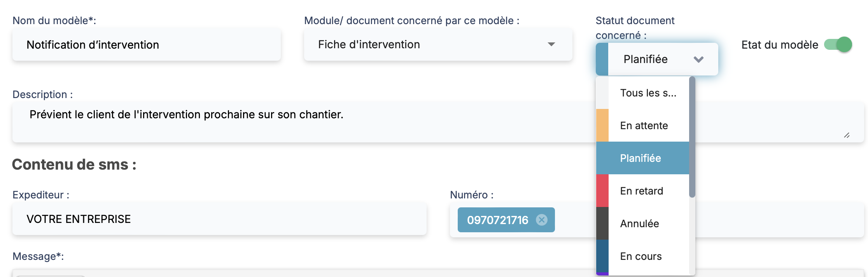Grab the Description textarea resize handle

(x=847, y=135)
